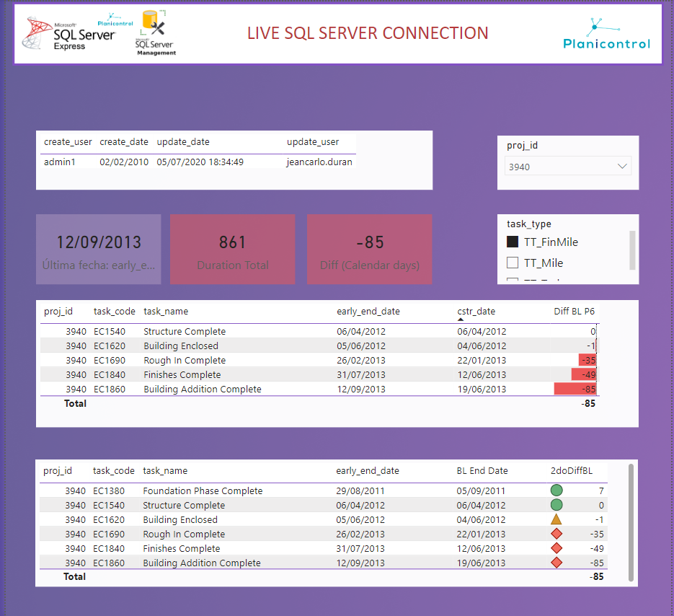Click task_code header in Diff BL P6 table

point(115,312)
